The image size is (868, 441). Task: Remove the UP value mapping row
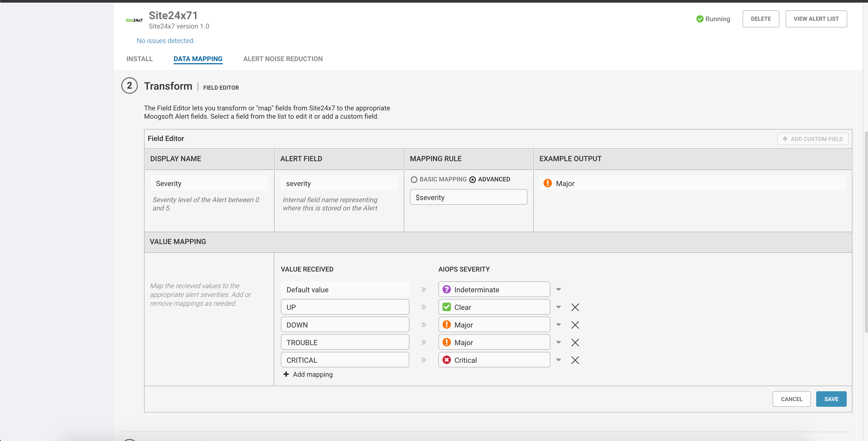(x=575, y=307)
